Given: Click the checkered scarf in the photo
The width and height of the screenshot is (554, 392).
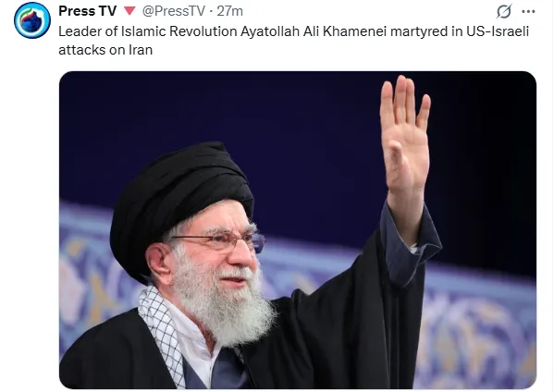Looking at the screenshot, I should tap(160, 328).
